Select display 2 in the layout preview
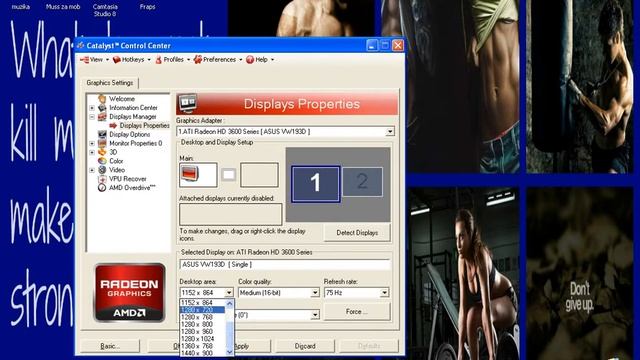 pyautogui.click(x=362, y=182)
